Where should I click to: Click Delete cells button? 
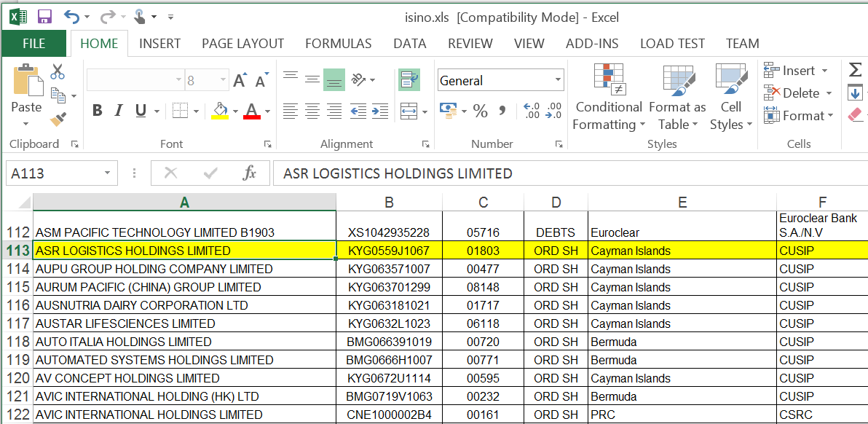coord(797,93)
